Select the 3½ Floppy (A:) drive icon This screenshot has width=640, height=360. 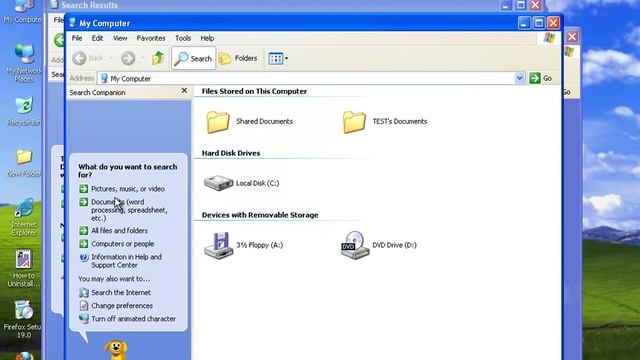(x=218, y=245)
